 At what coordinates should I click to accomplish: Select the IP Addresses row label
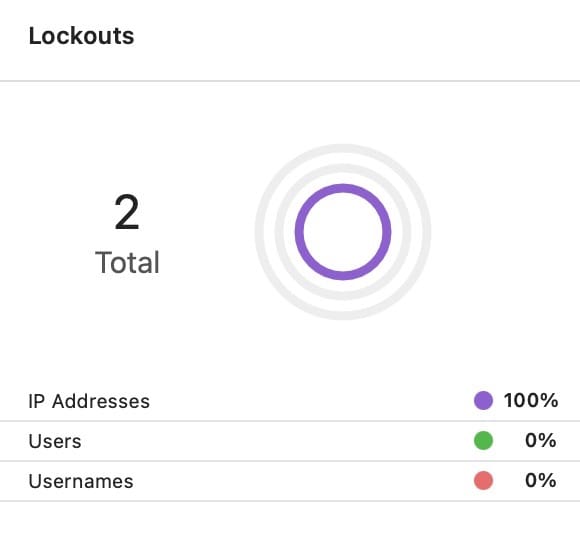[x=89, y=401]
